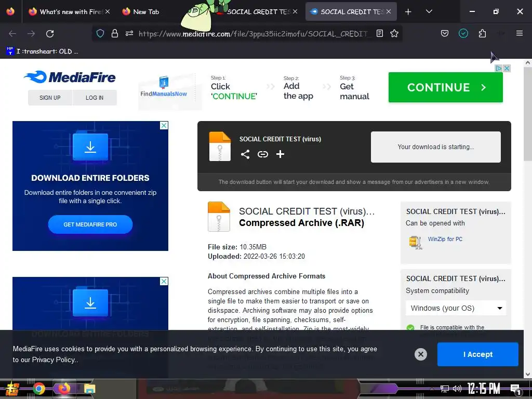Viewport: 532px width, 399px height.
Task: Click the SIGN UP button
Action: click(50, 98)
